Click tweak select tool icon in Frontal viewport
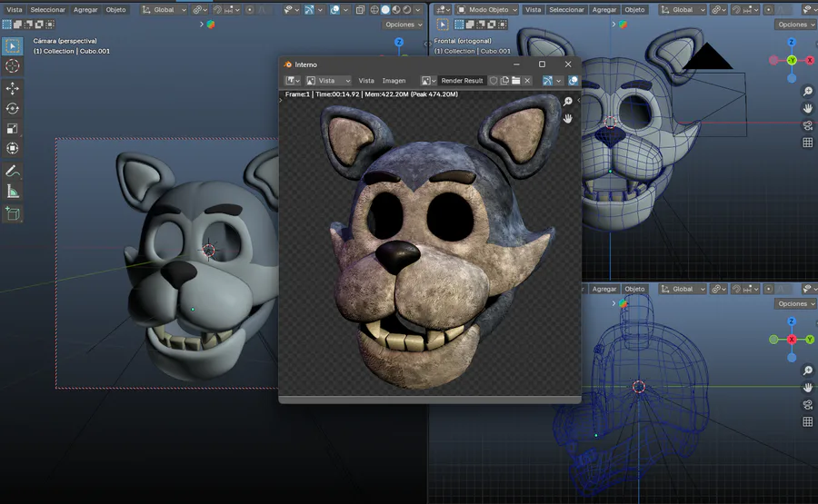Screen dimensions: 818x504 click(x=443, y=25)
